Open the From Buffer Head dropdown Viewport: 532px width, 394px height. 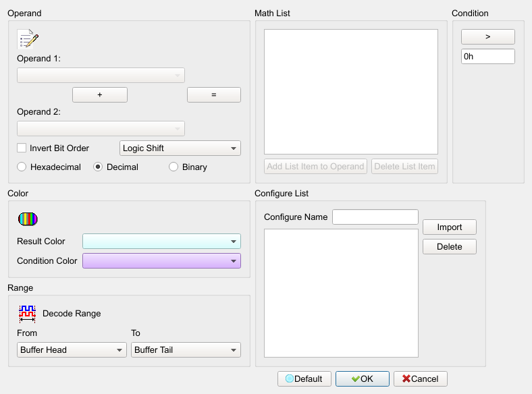72,350
